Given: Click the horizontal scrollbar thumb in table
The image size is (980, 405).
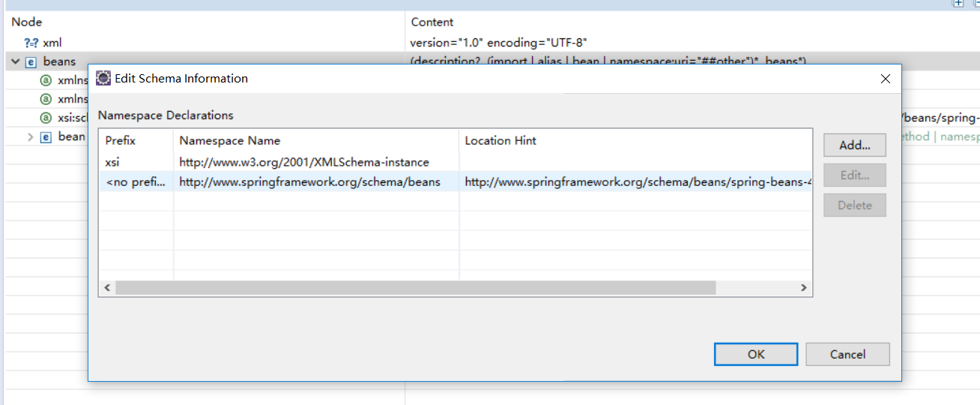Looking at the screenshot, I should 416,288.
